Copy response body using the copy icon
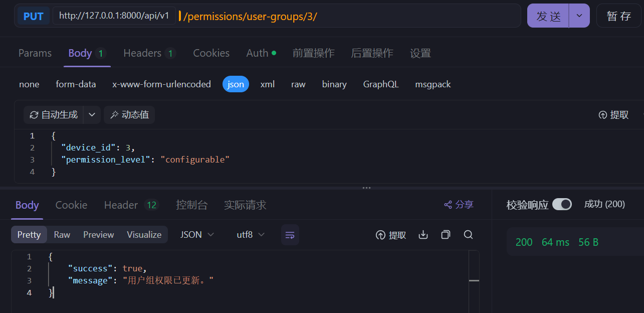Screen dimensions: 644x313 click(x=446, y=235)
